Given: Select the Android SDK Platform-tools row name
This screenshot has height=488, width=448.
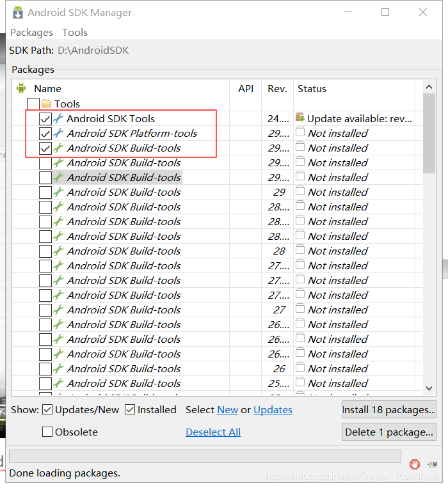Looking at the screenshot, I should click(132, 133).
